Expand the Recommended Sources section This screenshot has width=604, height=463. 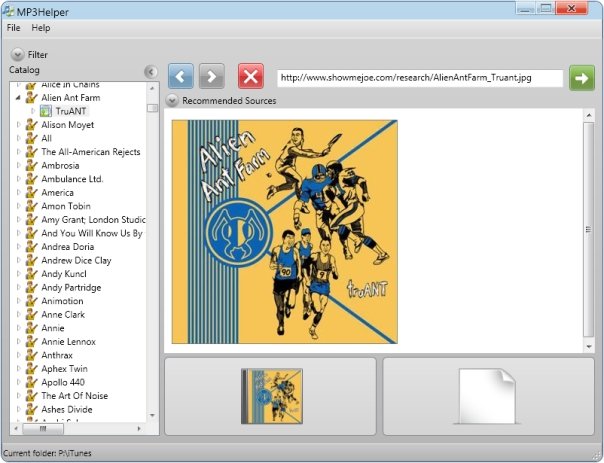click(x=172, y=101)
